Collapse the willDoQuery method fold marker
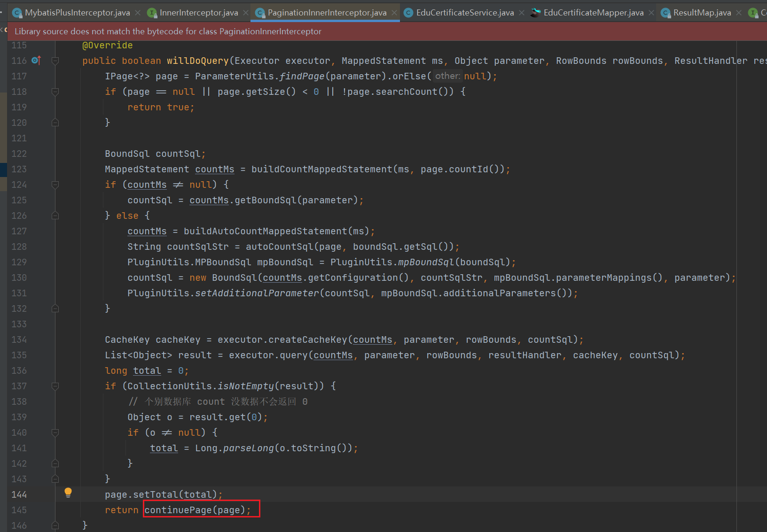 [x=55, y=61]
